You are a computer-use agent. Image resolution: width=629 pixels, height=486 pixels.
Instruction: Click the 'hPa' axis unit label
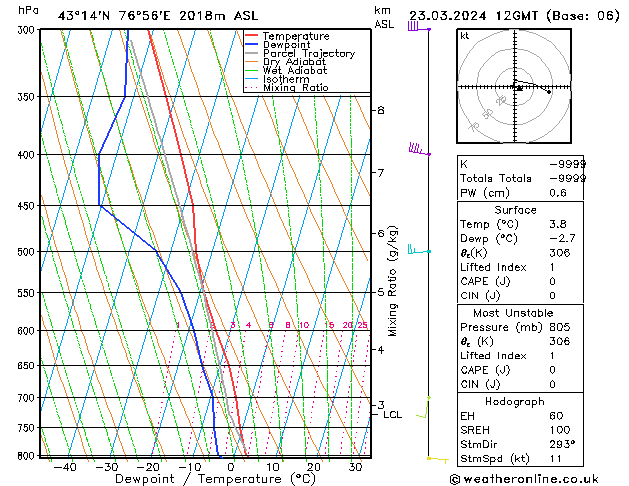point(28,10)
